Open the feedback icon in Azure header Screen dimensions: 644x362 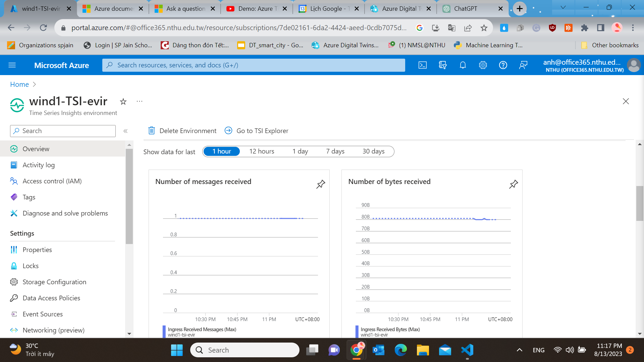pyautogui.click(x=523, y=65)
